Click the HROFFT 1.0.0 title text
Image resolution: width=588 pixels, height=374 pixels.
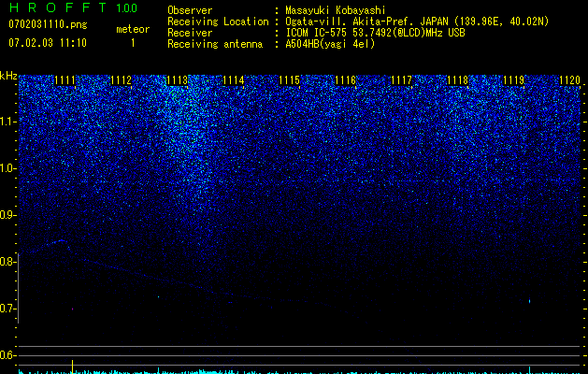pos(73,7)
